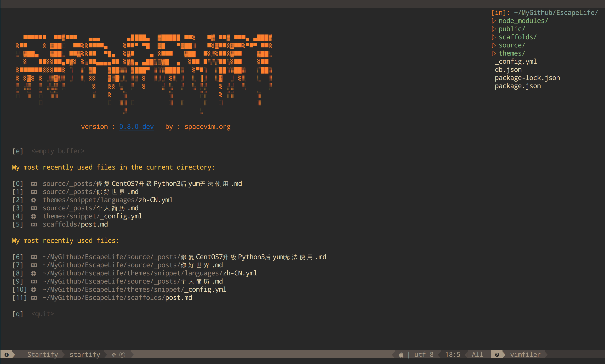Click the markdown icon on row [3]
The width and height of the screenshot is (605, 364).
[x=34, y=208]
